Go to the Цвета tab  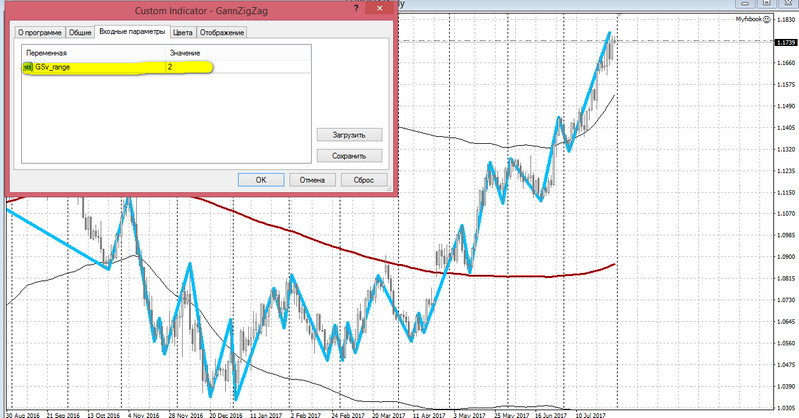[183, 32]
